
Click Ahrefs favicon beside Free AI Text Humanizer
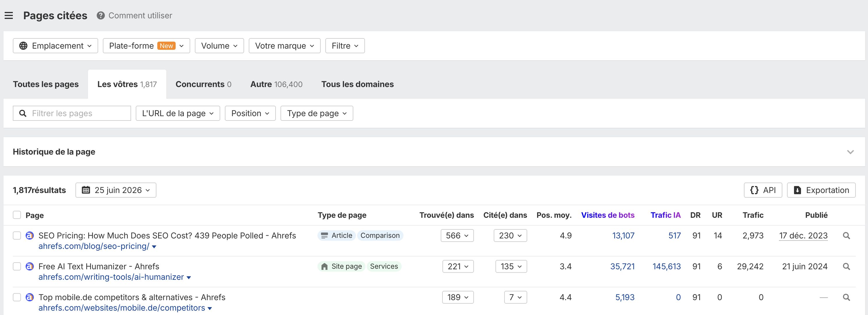[x=30, y=266]
